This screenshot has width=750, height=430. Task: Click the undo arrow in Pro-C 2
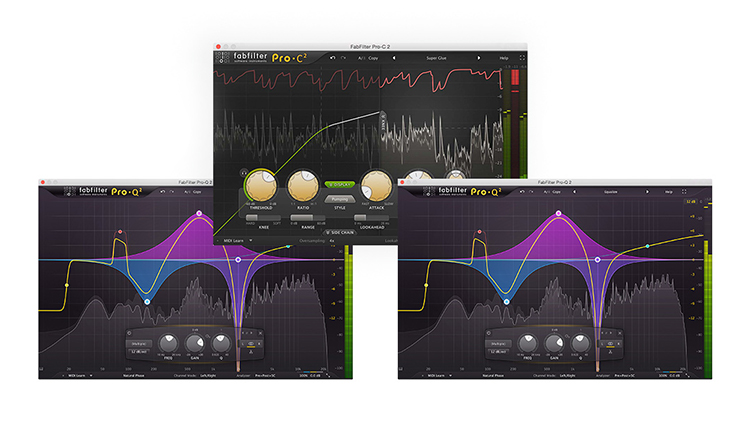(332, 58)
